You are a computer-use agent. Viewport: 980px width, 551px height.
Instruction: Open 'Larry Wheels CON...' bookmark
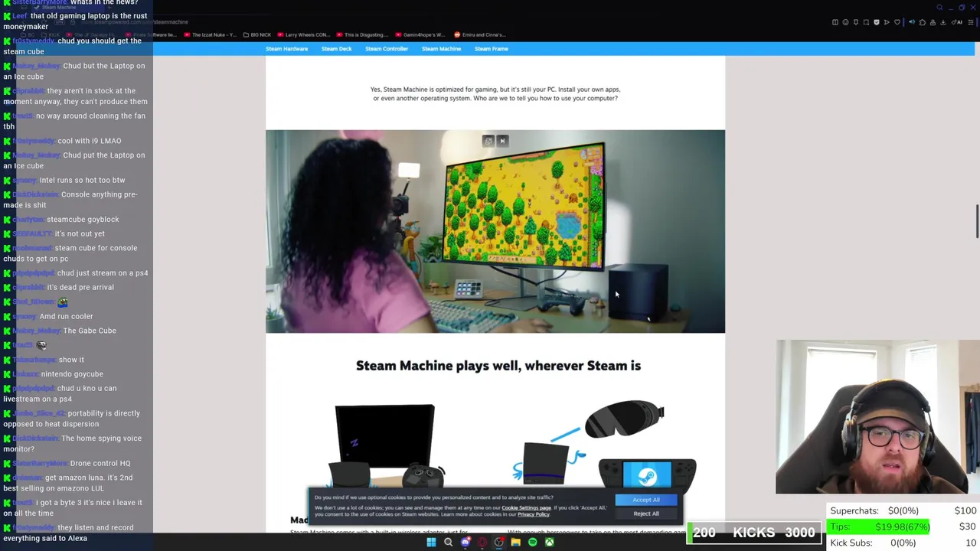(x=305, y=34)
